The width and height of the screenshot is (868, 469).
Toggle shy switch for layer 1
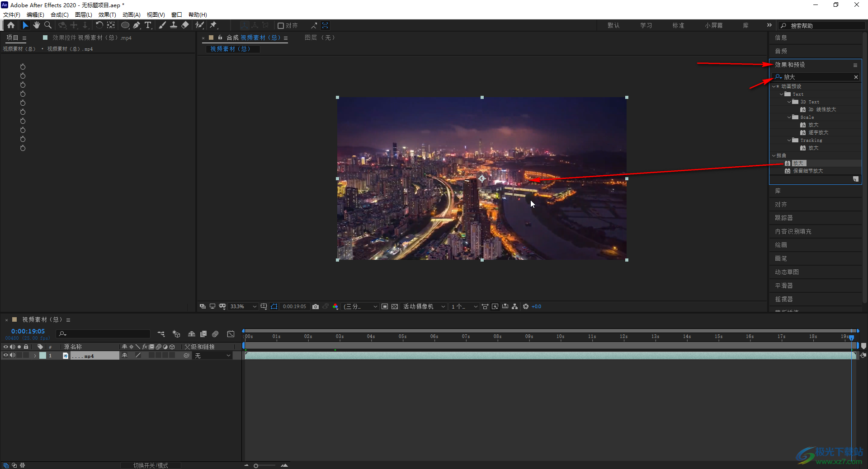[125, 356]
